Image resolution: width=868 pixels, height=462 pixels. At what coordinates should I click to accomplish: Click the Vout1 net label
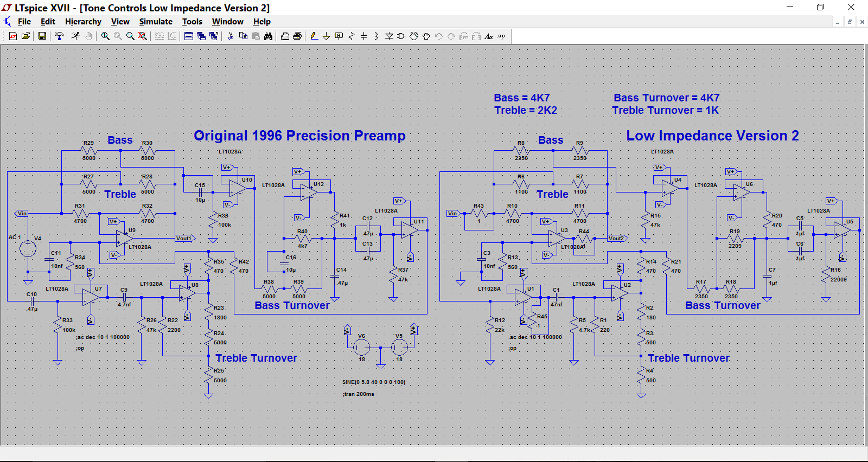pyautogui.click(x=184, y=238)
